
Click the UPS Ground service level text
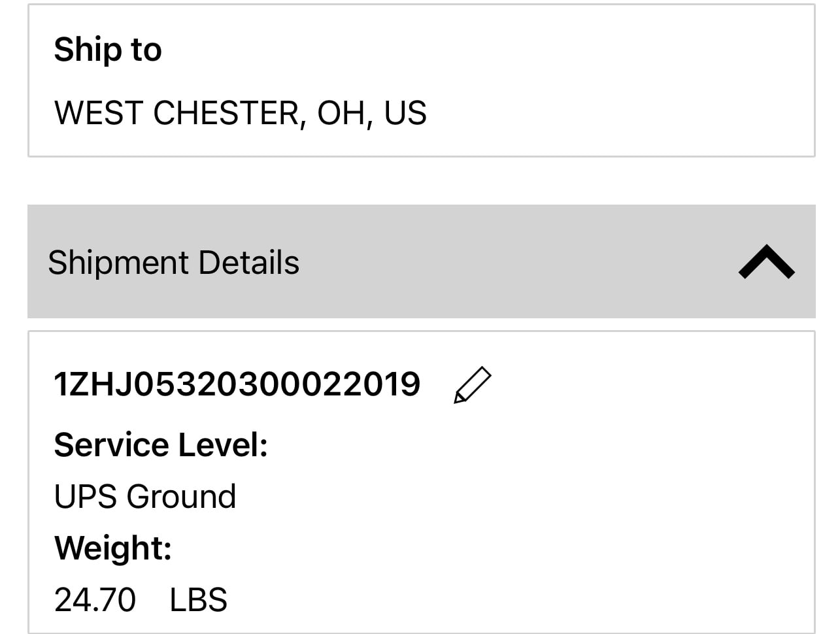[145, 495]
